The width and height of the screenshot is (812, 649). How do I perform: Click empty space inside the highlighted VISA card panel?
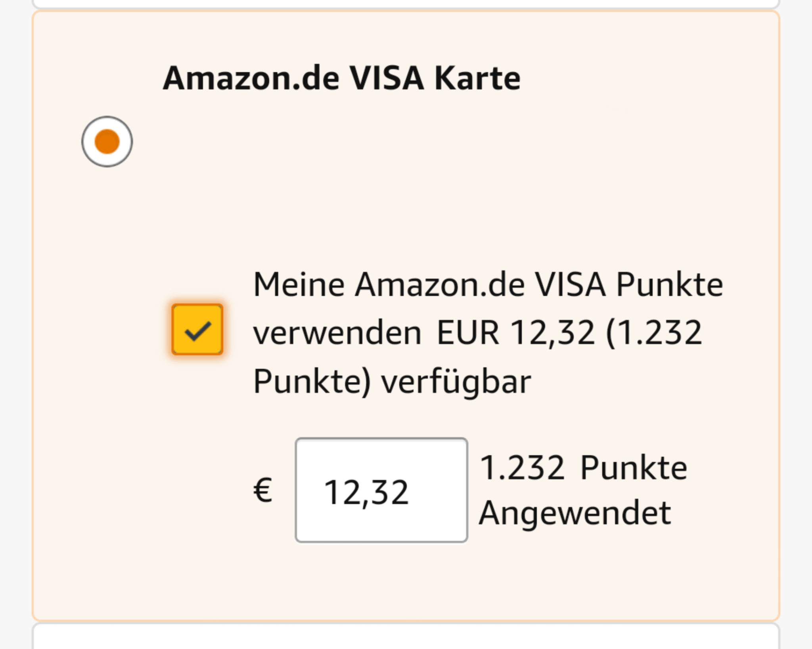point(515,178)
